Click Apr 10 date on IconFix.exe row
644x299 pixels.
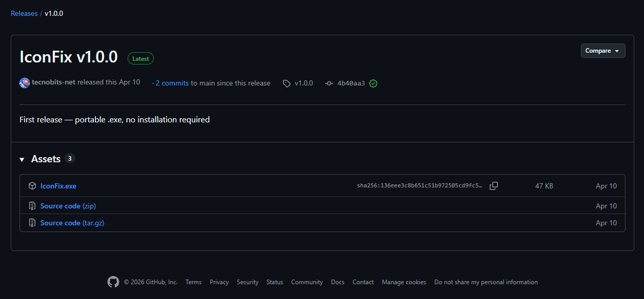(606, 186)
